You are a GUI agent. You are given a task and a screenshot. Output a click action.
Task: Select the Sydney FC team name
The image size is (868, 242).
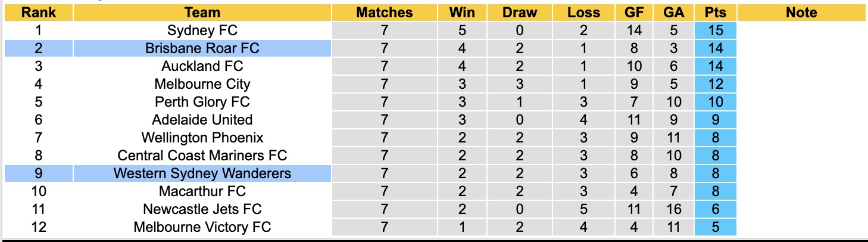point(202,30)
